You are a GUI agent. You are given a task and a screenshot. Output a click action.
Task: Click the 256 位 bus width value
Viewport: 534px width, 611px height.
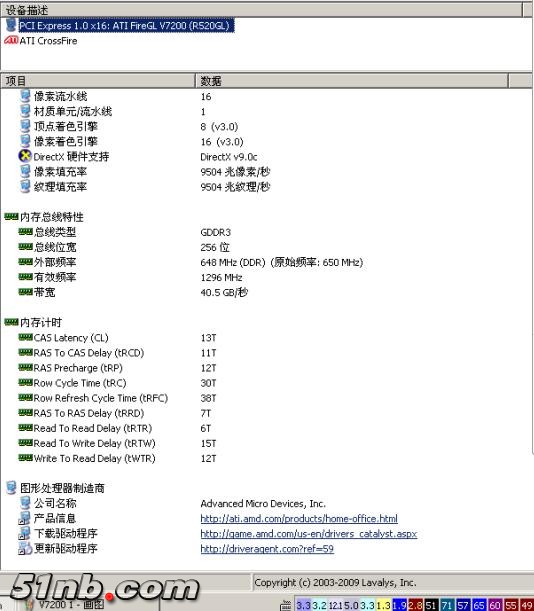click(x=215, y=247)
